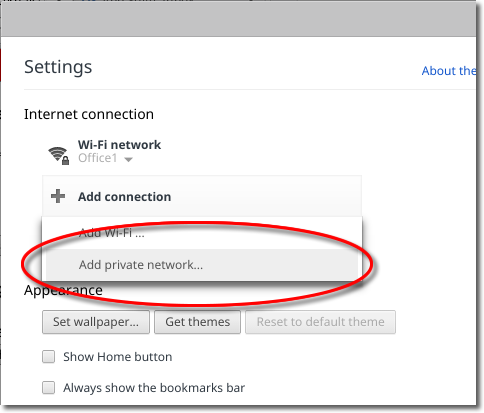This screenshot has width=484, height=413.
Task: Click the Internet connection section heading
Action: (89, 114)
